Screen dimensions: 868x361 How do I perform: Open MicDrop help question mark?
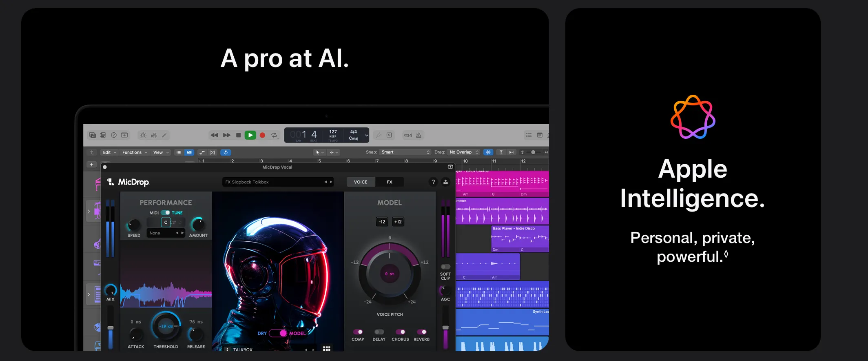tap(433, 182)
